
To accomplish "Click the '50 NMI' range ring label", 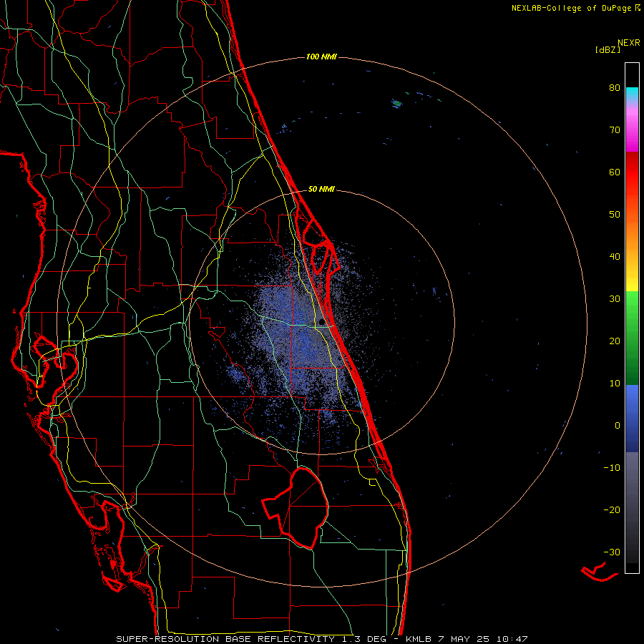I will click(x=321, y=189).
